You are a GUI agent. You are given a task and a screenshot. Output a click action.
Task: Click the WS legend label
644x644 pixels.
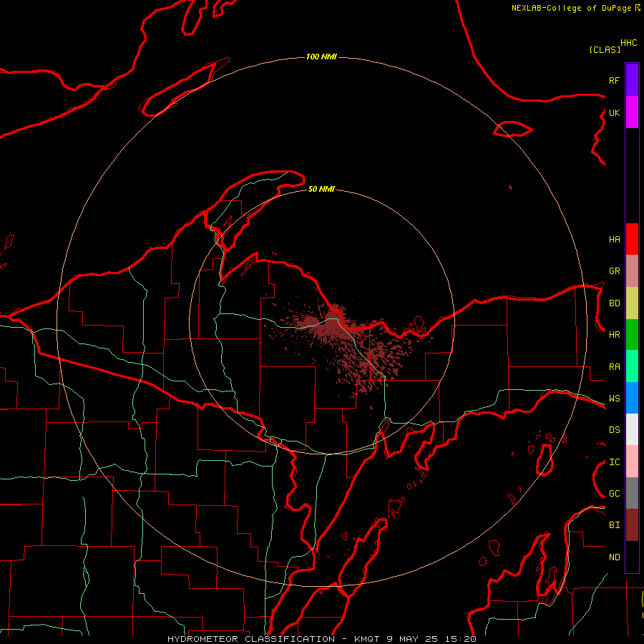614,399
